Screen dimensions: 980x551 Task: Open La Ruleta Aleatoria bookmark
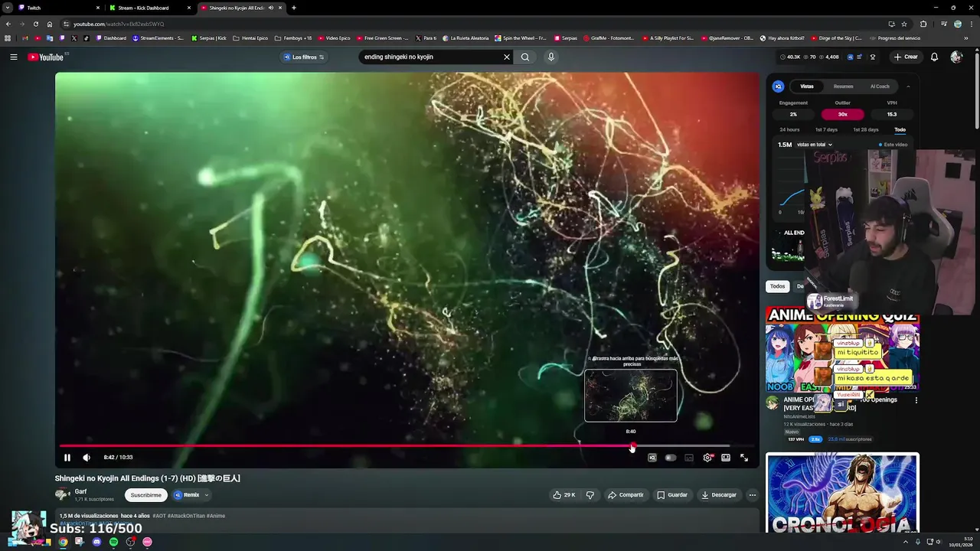coord(465,37)
